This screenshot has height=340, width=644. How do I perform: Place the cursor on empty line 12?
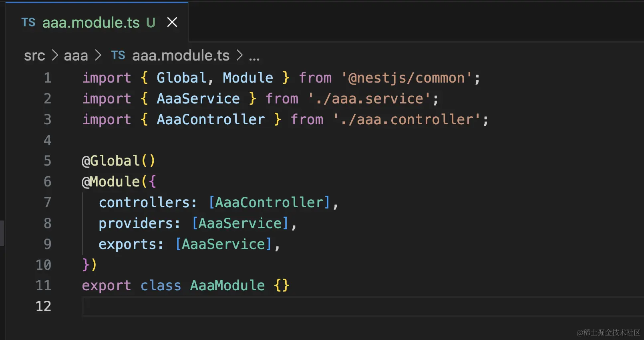pos(240,307)
